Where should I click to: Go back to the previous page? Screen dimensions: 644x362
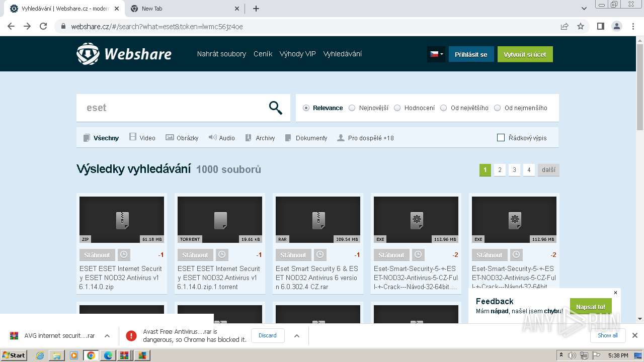11,26
